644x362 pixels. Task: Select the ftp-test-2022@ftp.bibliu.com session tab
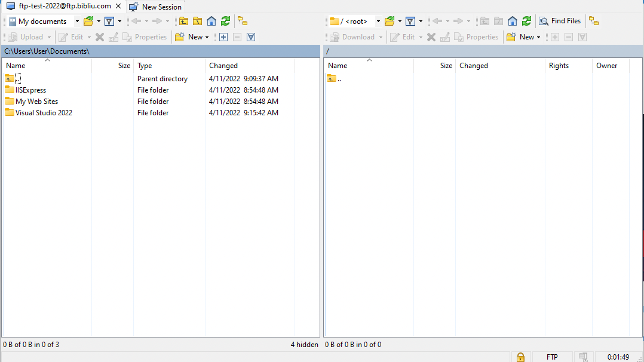click(x=65, y=6)
